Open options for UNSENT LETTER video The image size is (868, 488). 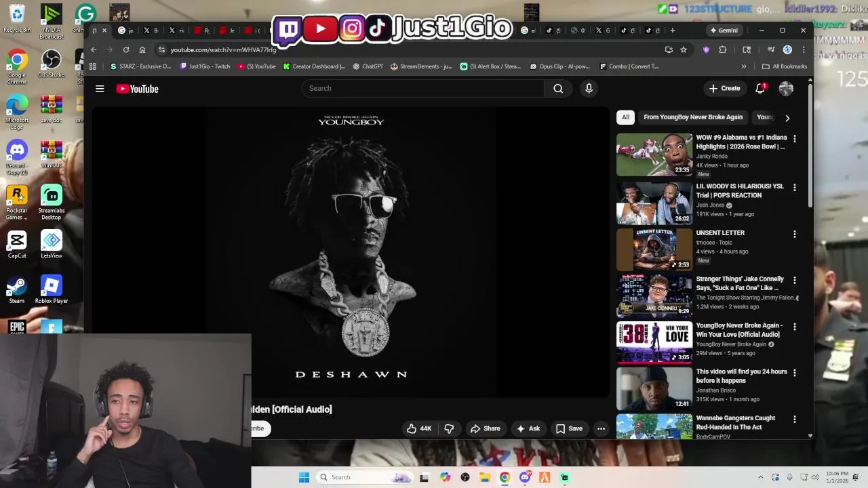click(x=795, y=234)
